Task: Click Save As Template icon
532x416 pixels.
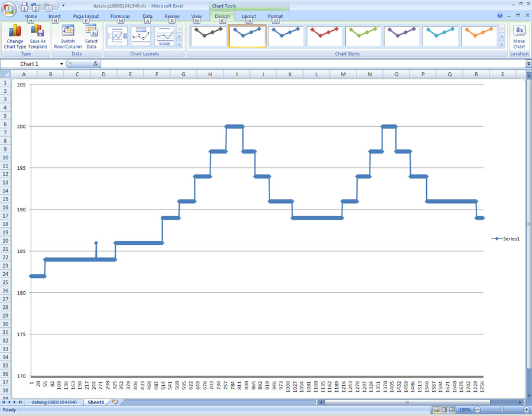Action: pos(38,36)
